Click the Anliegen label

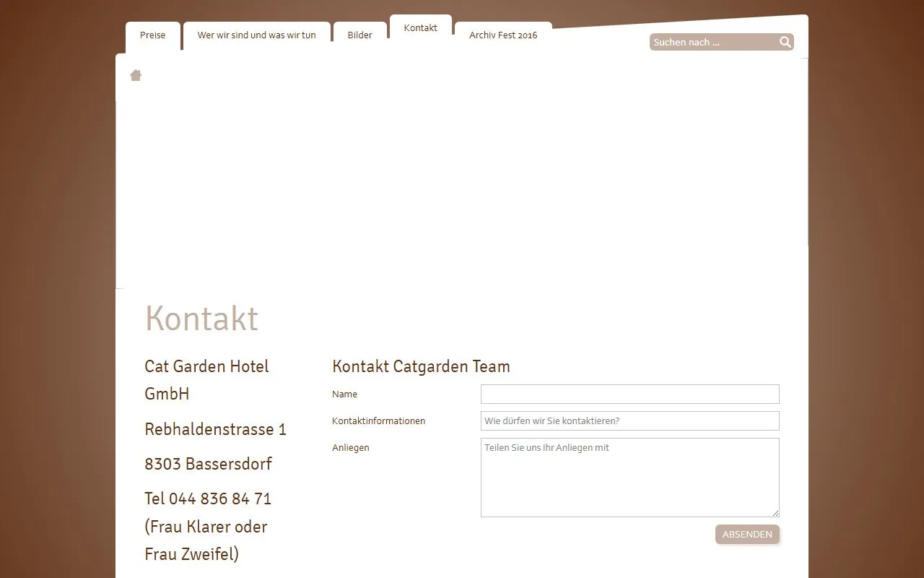click(x=351, y=447)
